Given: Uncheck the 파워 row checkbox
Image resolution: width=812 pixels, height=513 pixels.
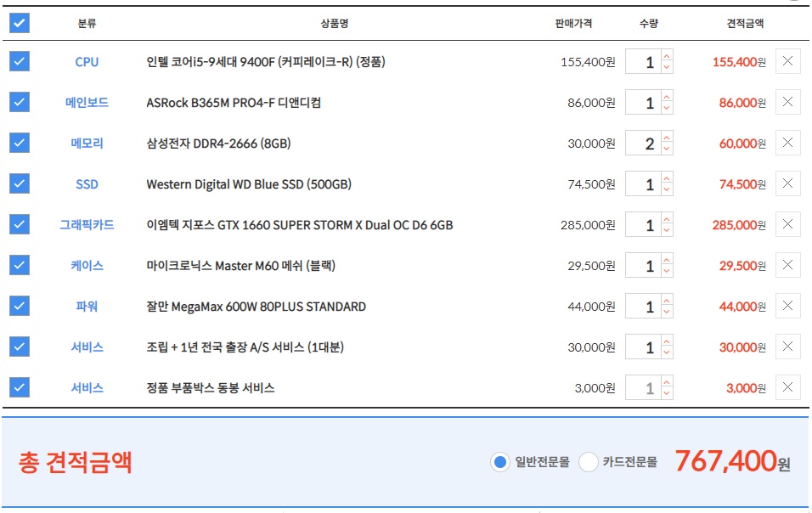Looking at the screenshot, I should point(20,306).
